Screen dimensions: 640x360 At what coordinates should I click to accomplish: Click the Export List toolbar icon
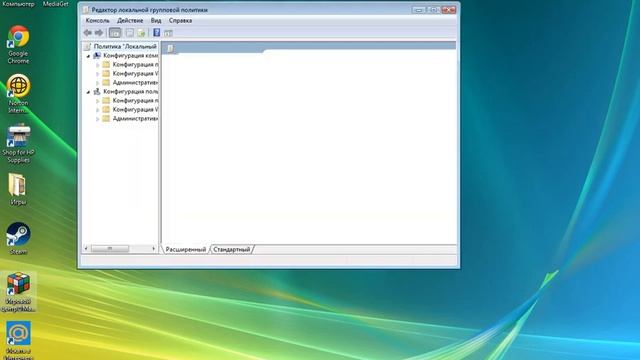[141, 33]
